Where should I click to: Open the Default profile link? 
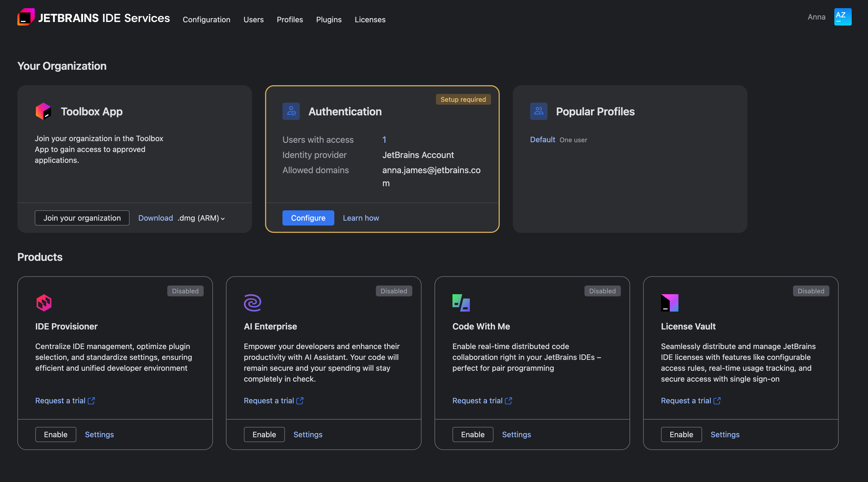pos(542,139)
